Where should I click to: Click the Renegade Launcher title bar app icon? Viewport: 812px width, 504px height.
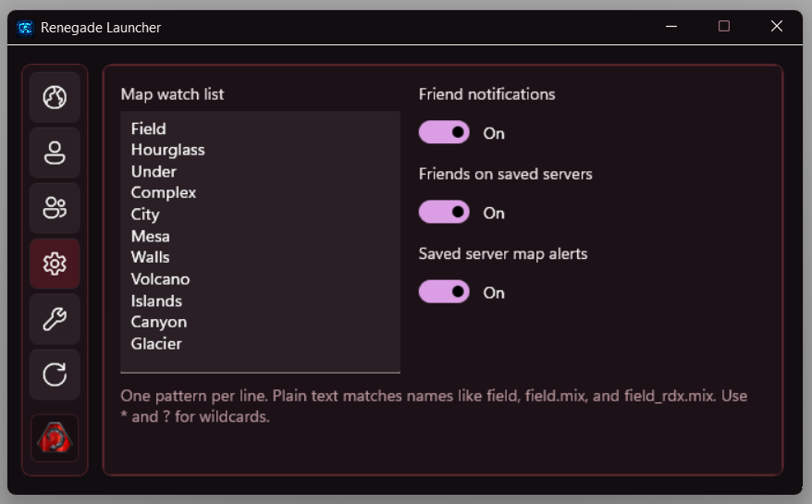pyautogui.click(x=25, y=28)
